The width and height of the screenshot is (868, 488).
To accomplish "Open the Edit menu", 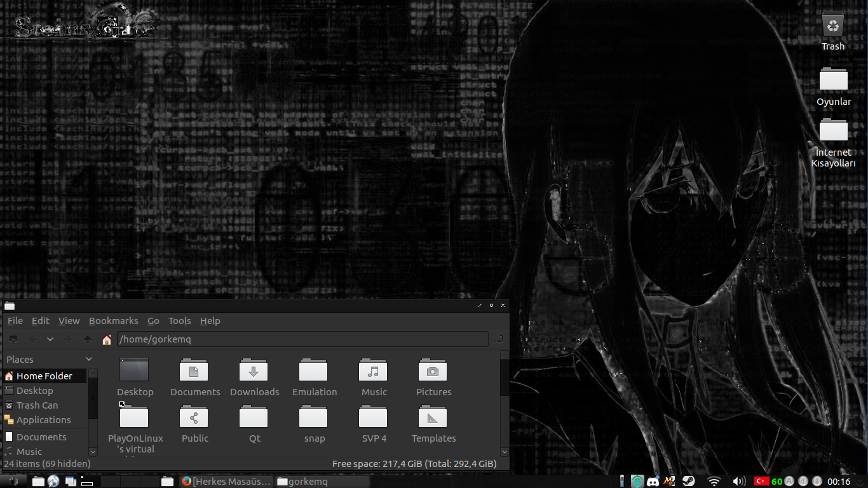I will click(x=41, y=321).
